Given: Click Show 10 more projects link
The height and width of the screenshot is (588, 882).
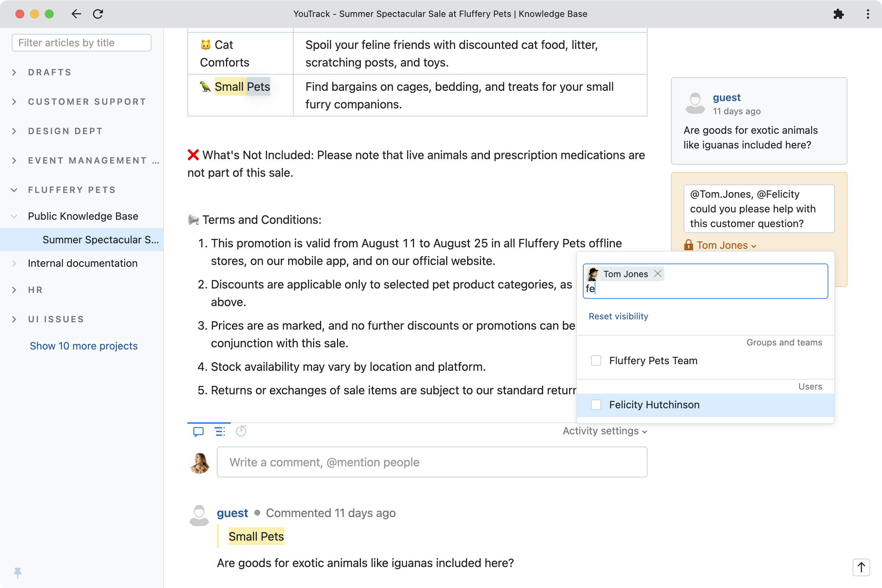Looking at the screenshot, I should (84, 346).
